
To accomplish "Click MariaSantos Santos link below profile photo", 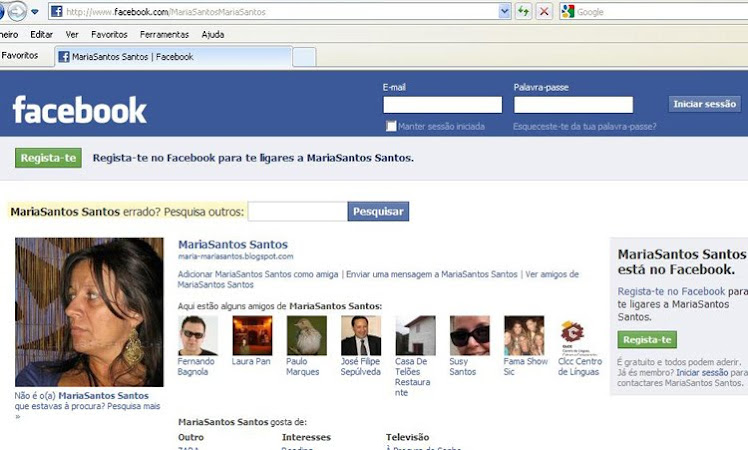I will [x=104, y=396].
